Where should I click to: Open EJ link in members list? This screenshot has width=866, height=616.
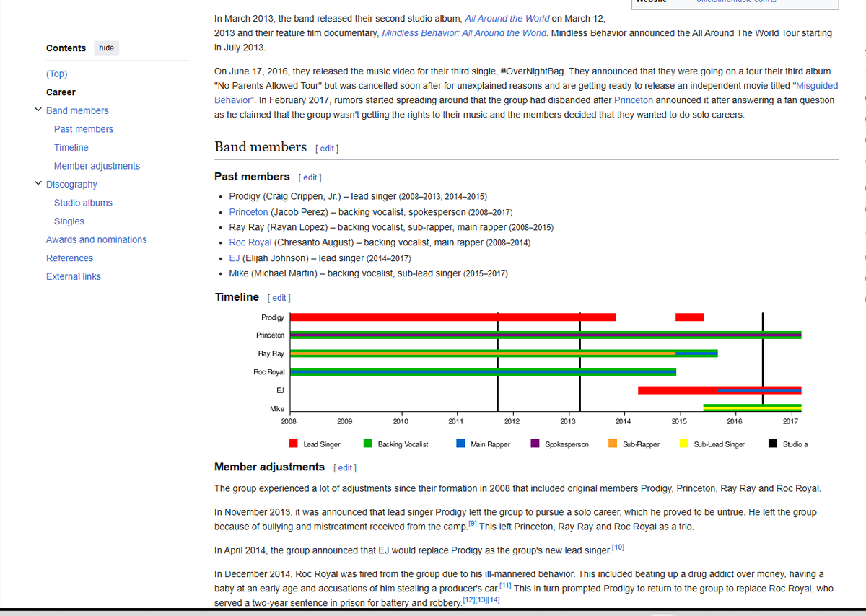tap(235, 258)
